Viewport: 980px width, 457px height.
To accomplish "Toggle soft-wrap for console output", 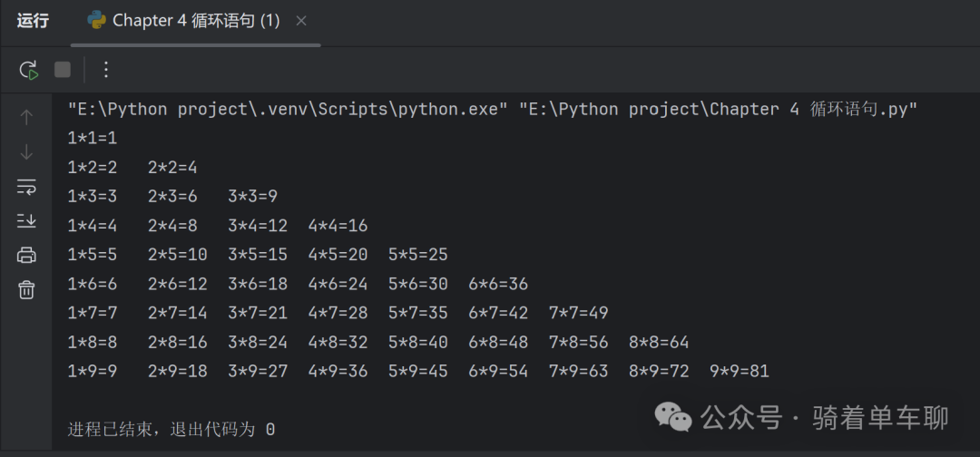I will point(26,186).
